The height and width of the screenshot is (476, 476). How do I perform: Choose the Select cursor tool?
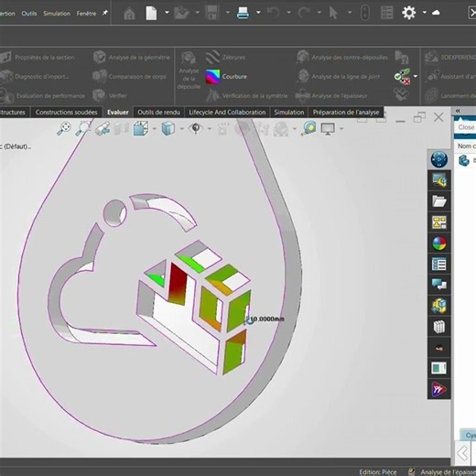click(333, 13)
